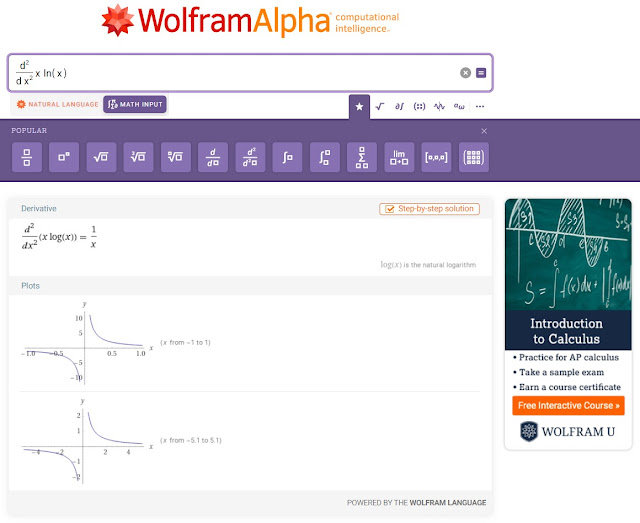Close the Popular templates panel
This screenshot has height=523, width=640.
tap(484, 131)
